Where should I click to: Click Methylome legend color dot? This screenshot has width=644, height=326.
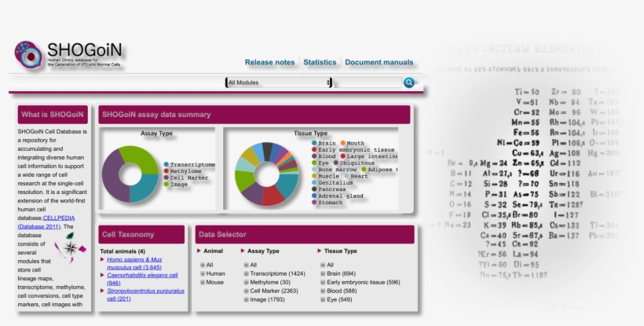(166, 171)
